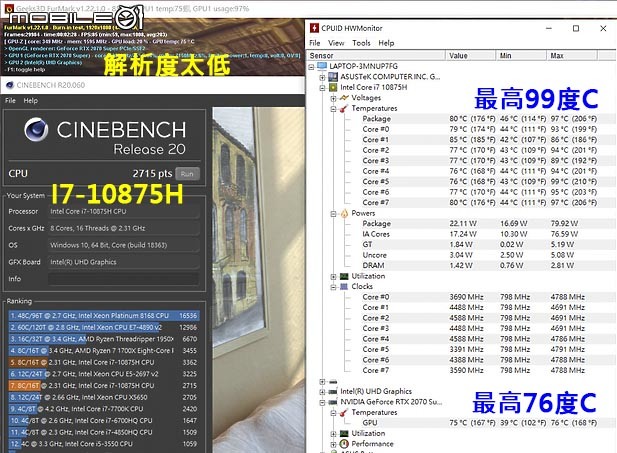
Task: Open HWMonitor Tools menu
Action: 361,43
